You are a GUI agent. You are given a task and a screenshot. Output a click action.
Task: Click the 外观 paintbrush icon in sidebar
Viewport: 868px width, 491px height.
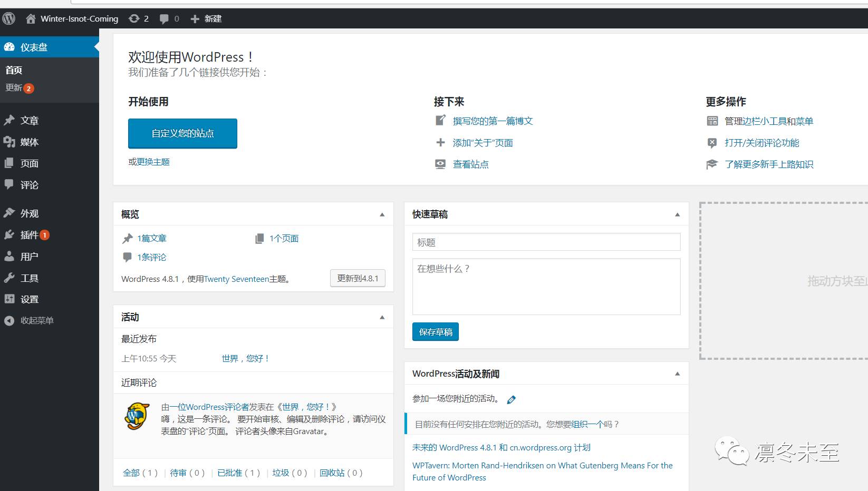coord(9,213)
